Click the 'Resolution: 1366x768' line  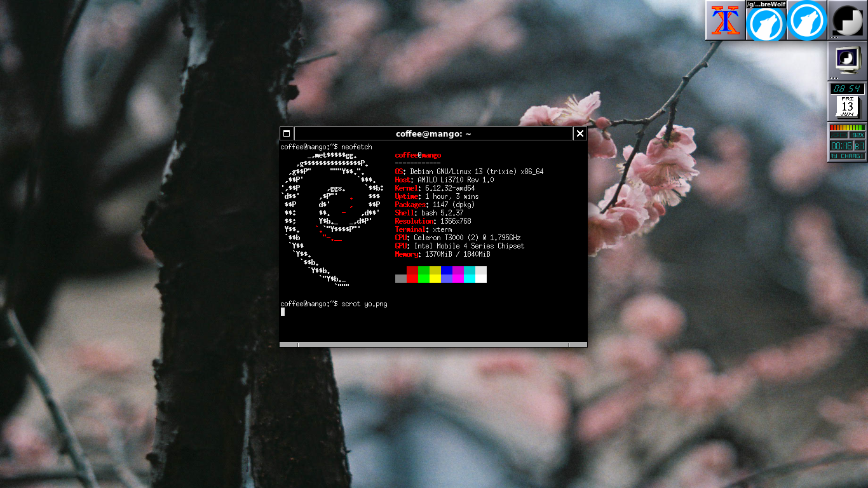coord(433,221)
